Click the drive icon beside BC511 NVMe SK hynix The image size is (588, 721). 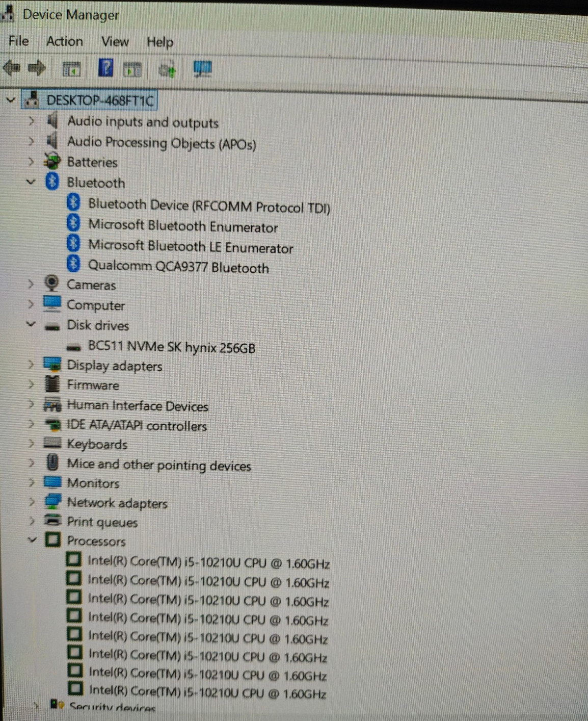74,348
